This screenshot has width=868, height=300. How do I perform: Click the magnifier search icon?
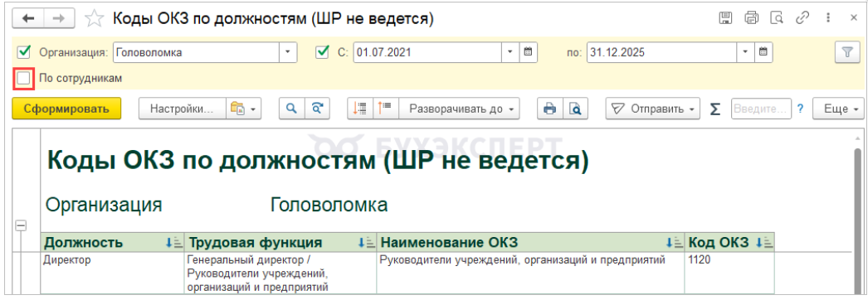(291, 109)
